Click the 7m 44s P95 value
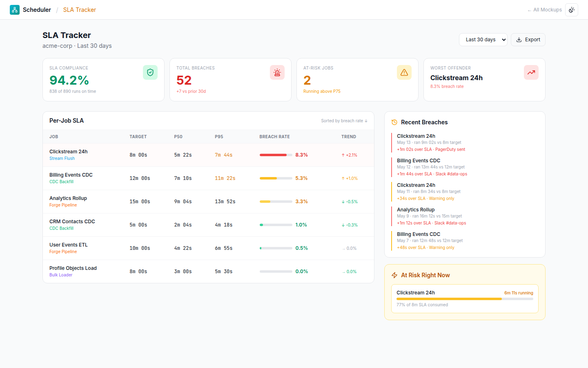The width and height of the screenshot is (588, 368). [x=223, y=155]
